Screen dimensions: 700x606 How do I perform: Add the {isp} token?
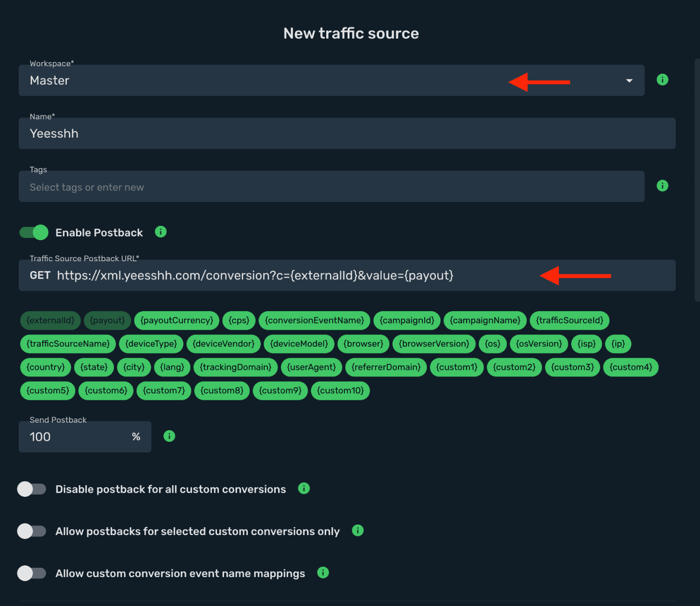click(587, 344)
